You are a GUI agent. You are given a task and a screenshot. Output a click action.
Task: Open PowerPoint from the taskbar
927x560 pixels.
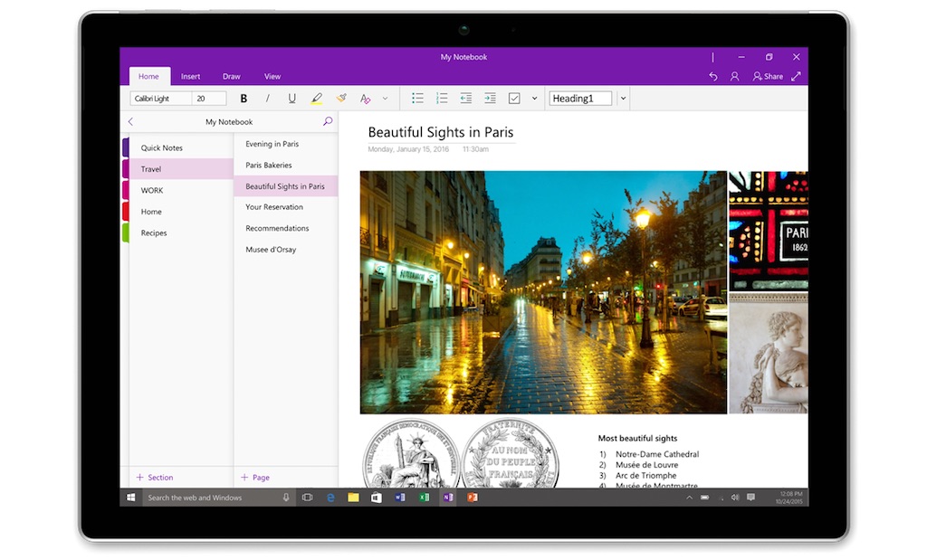click(x=472, y=498)
